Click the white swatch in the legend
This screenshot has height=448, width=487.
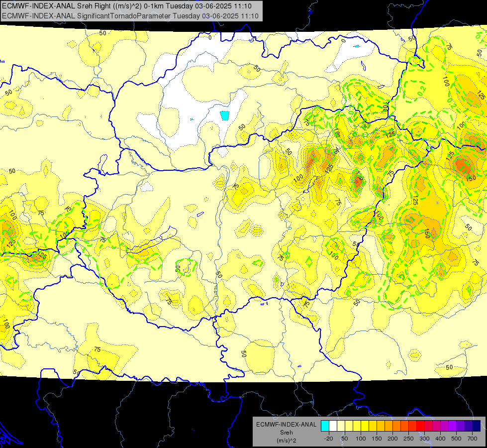(333, 426)
